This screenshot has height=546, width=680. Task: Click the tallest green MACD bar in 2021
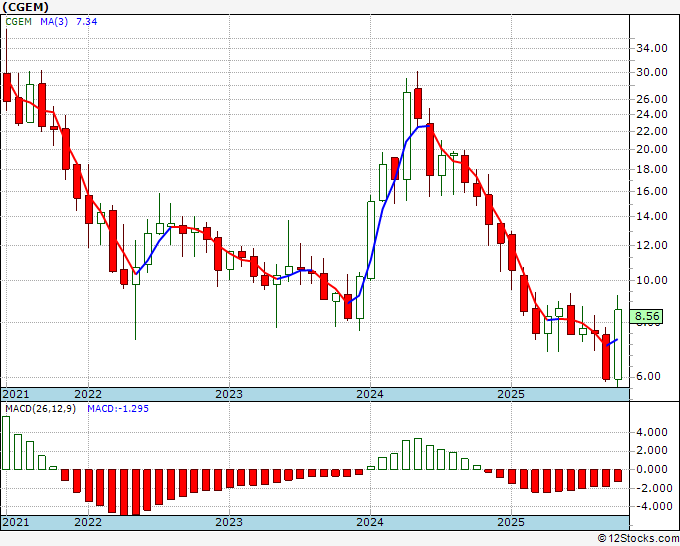pyautogui.click(x=6, y=443)
